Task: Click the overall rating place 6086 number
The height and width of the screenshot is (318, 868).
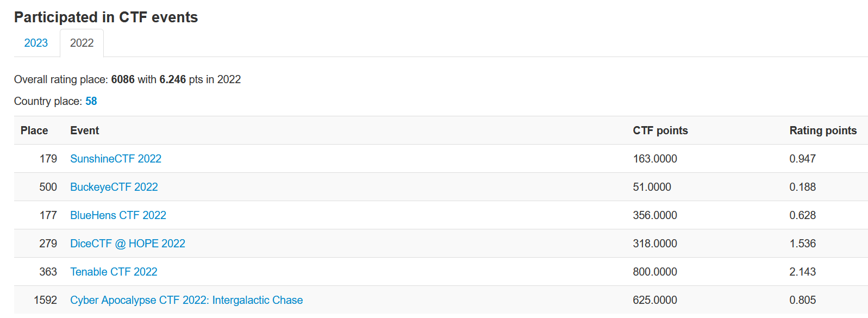Action: [x=123, y=79]
